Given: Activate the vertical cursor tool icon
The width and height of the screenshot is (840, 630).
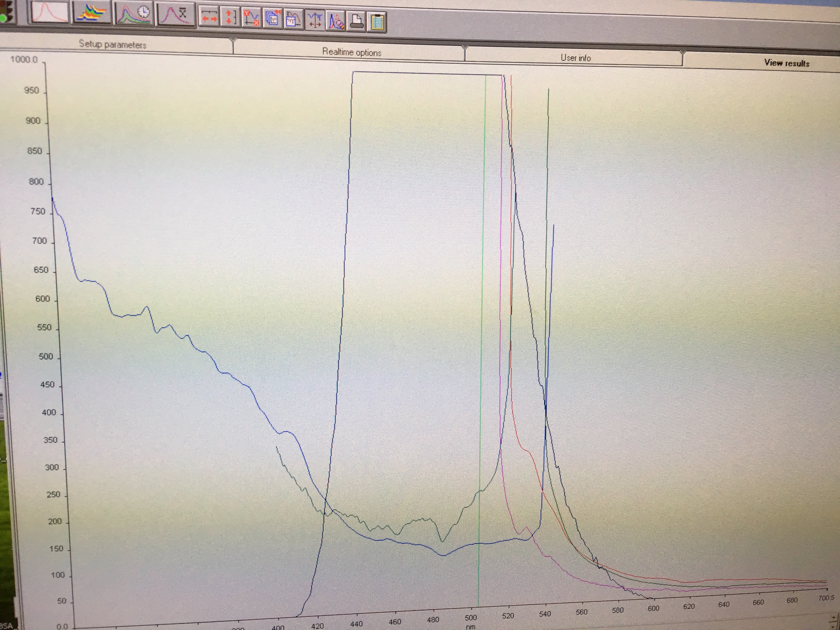Looking at the screenshot, I should tap(315, 20).
